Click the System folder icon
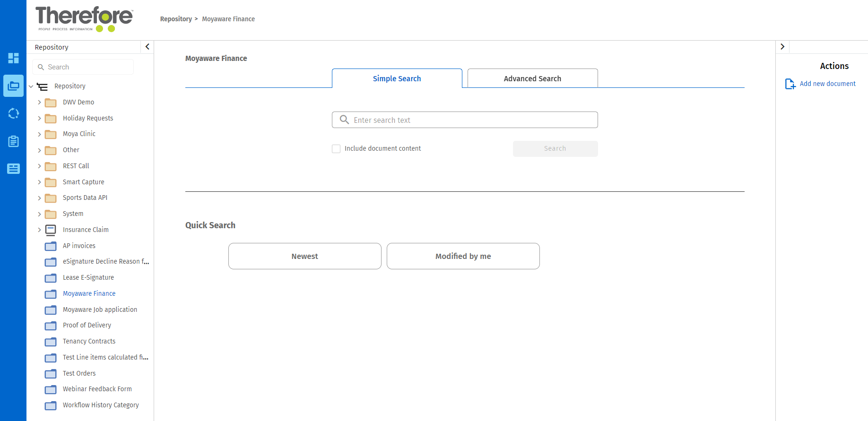This screenshot has height=421, width=868. click(51, 214)
